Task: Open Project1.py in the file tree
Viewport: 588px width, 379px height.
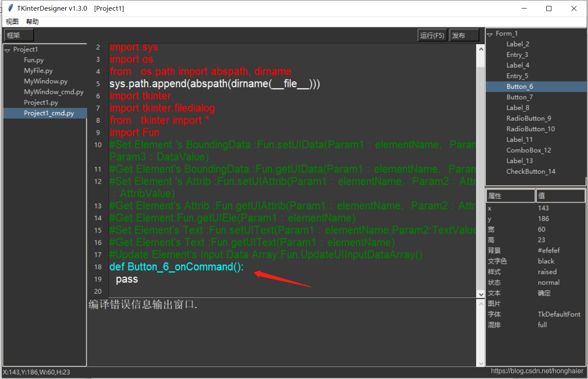Action: [41, 102]
